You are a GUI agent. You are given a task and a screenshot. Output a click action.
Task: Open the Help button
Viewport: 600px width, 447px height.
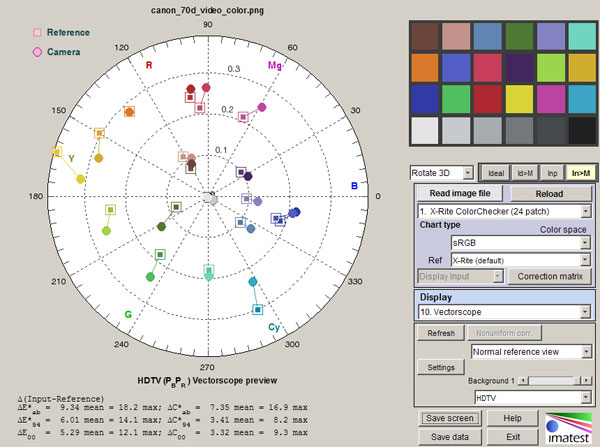[x=512, y=418]
